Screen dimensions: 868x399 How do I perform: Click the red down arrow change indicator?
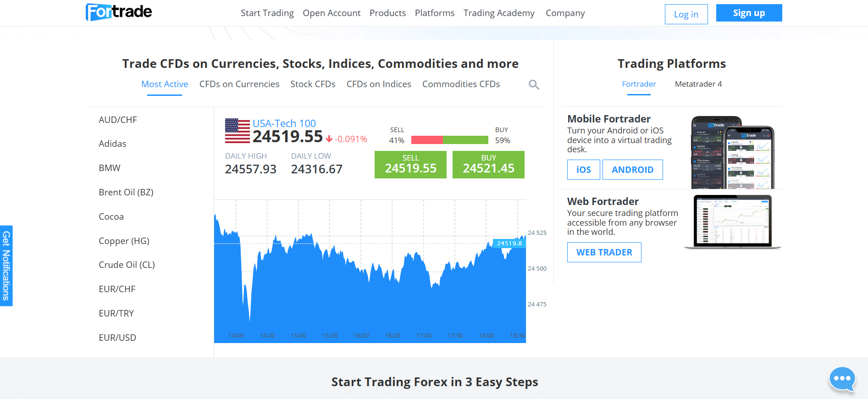pos(329,139)
